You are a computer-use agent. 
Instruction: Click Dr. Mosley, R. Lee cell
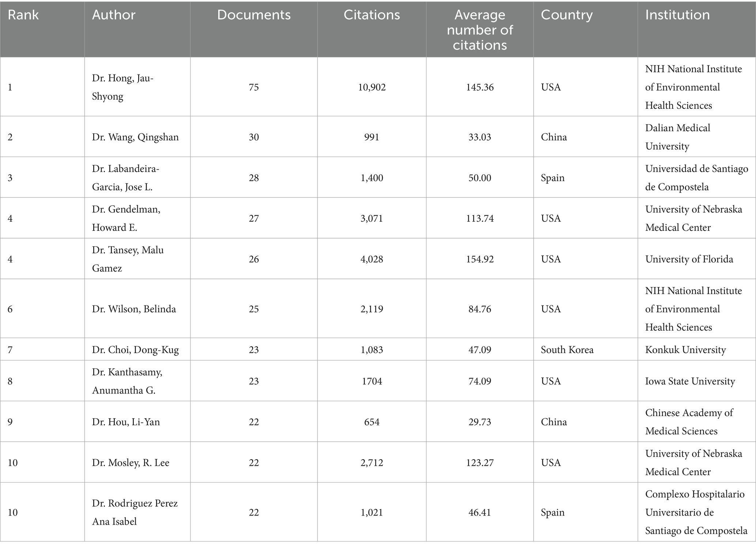coord(131,463)
